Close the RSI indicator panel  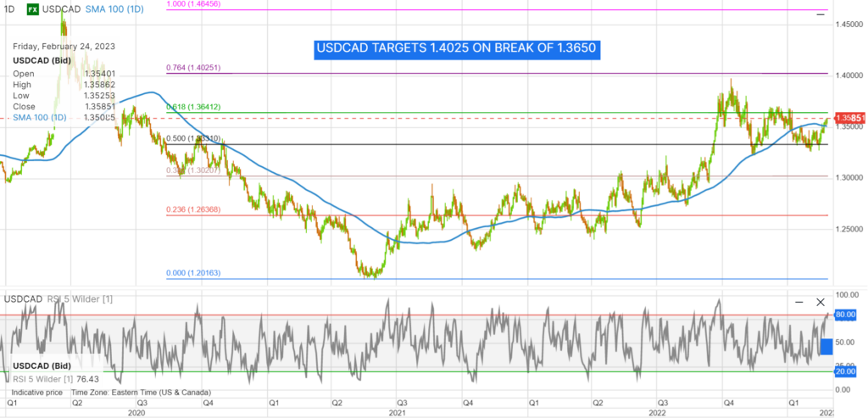coord(821,302)
